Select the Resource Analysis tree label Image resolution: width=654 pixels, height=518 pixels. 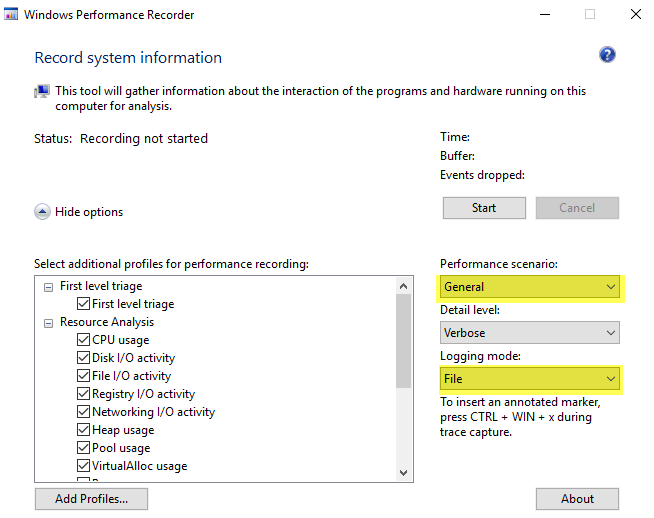coord(107,322)
